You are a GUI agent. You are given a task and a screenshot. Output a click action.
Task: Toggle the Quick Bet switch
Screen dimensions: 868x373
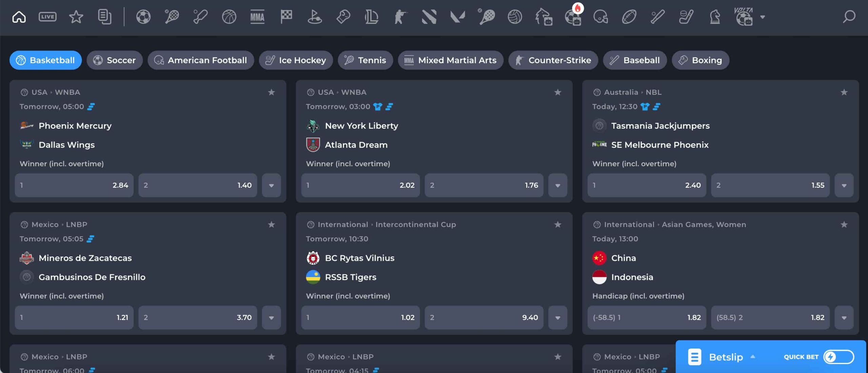(839, 357)
